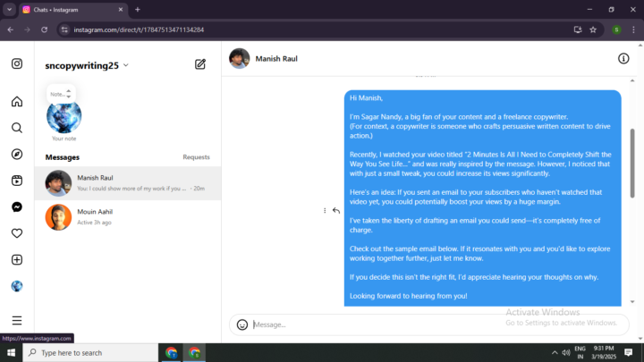This screenshot has width=644, height=362.
Task: Select the Manish Raul conversation
Action: click(x=128, y=183)
